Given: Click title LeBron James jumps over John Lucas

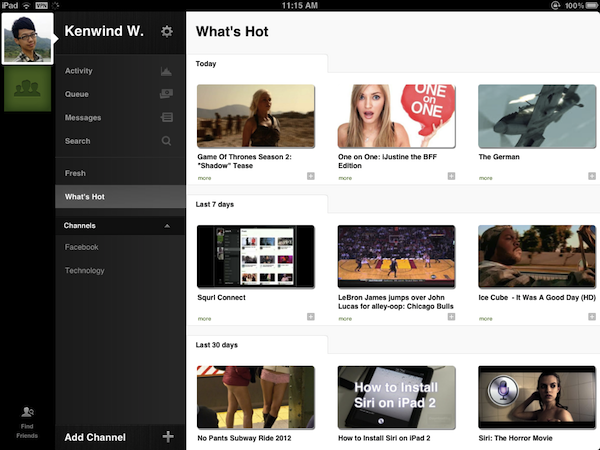Looking at the screenshot, I should tap(396, 302).
